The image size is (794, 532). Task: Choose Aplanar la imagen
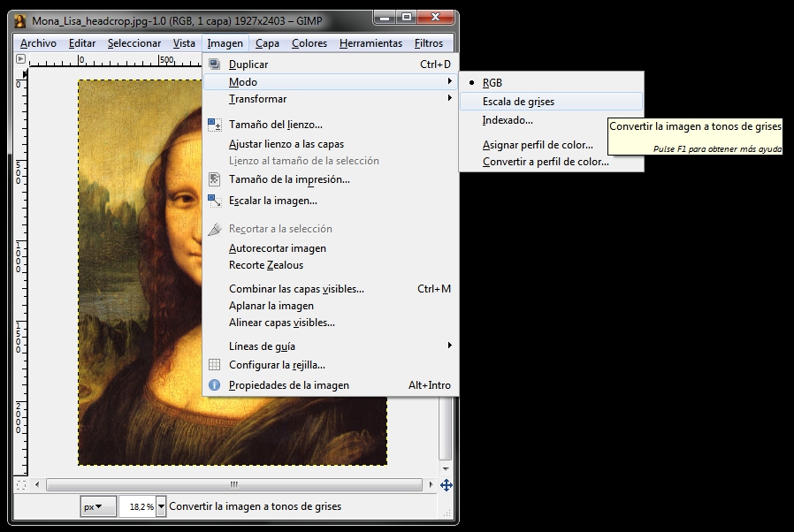(330, 306)
